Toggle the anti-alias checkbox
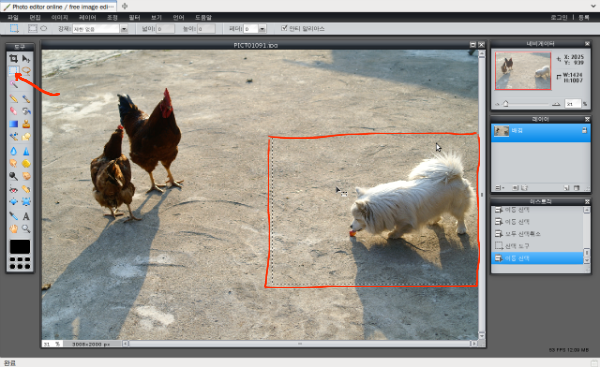 (x=284, y=28)
